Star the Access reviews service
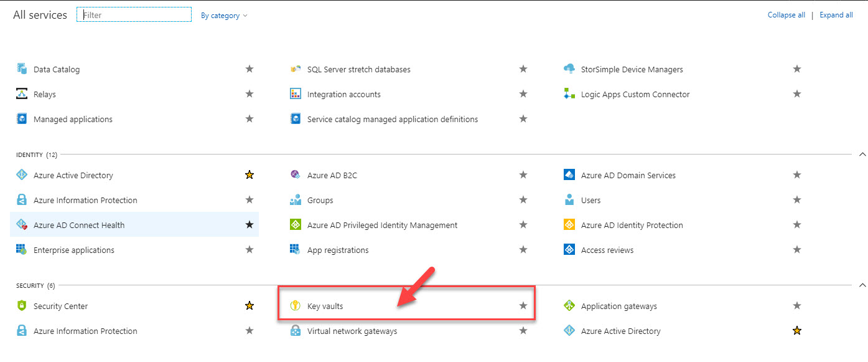The height and width of the screenshot is (362, 868). point(797,250)
